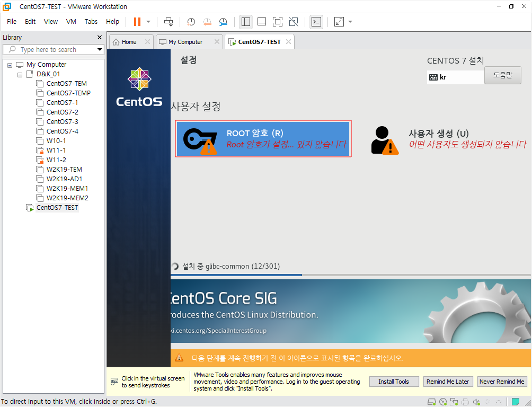Open the library search filter dropdown

tap(100, 50)
